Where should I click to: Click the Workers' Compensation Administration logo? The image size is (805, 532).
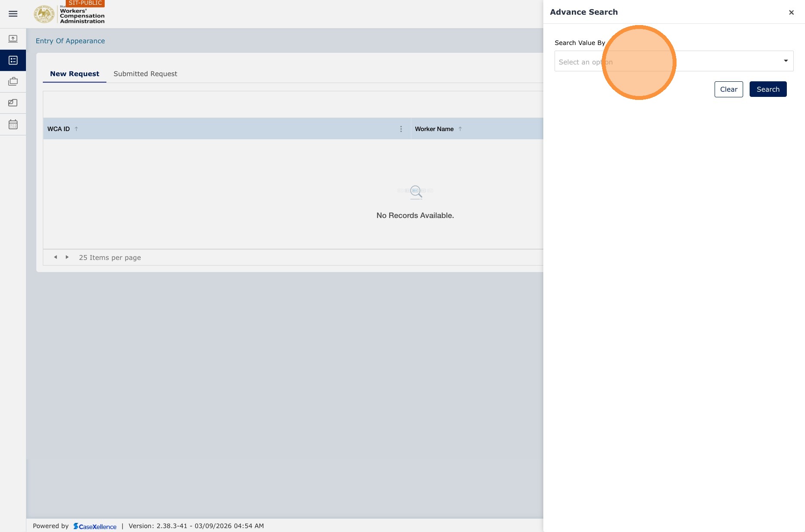coord(69,14)
